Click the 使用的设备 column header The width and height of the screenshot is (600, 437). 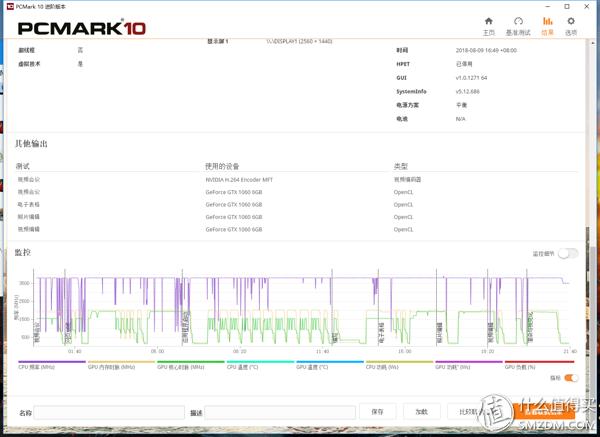click(x=222, y=166)
